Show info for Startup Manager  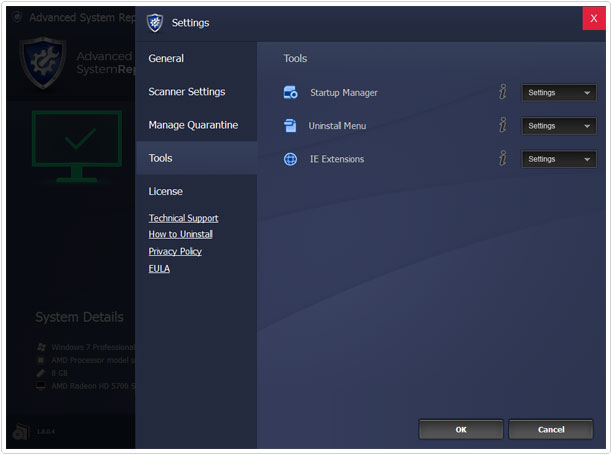(x=503, y=92)
